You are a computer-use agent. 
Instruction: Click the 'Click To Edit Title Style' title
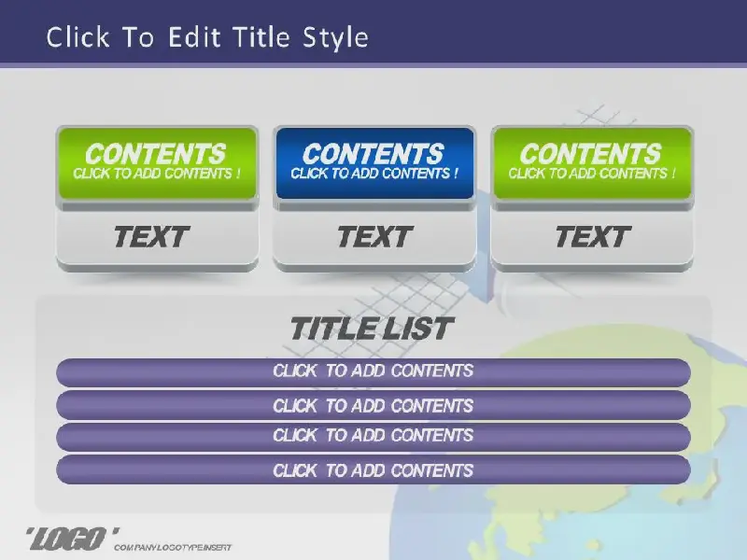point(207,37)
